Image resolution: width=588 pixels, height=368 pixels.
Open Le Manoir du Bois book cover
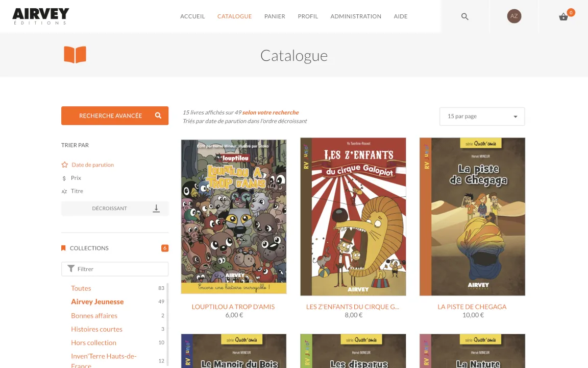coord(234,351)
